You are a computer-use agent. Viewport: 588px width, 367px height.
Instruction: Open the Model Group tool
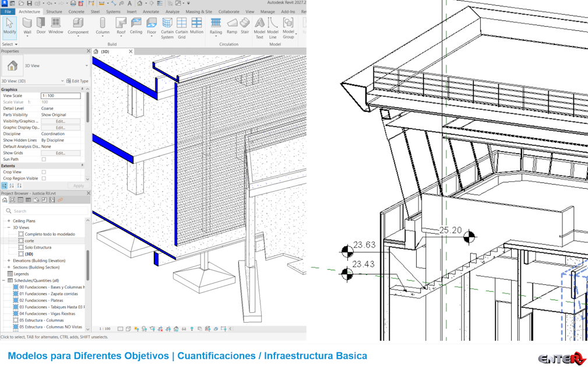[x=288, y=28]
